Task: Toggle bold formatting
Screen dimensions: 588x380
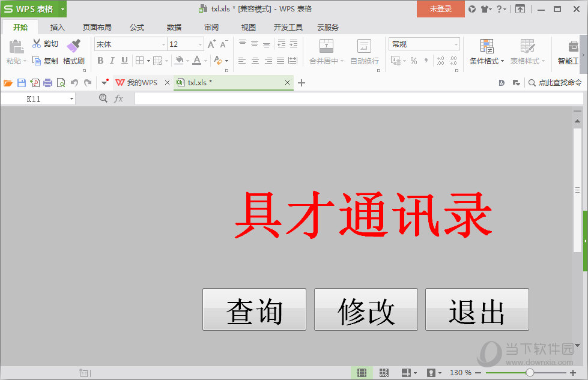Action: pyautogui.click(x=100, y=61)
